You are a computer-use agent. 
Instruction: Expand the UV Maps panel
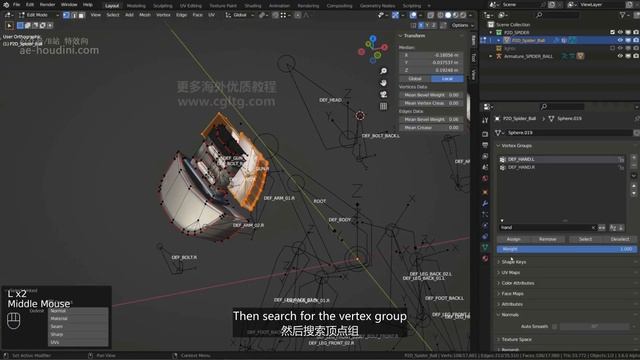(x=510, y=273)
